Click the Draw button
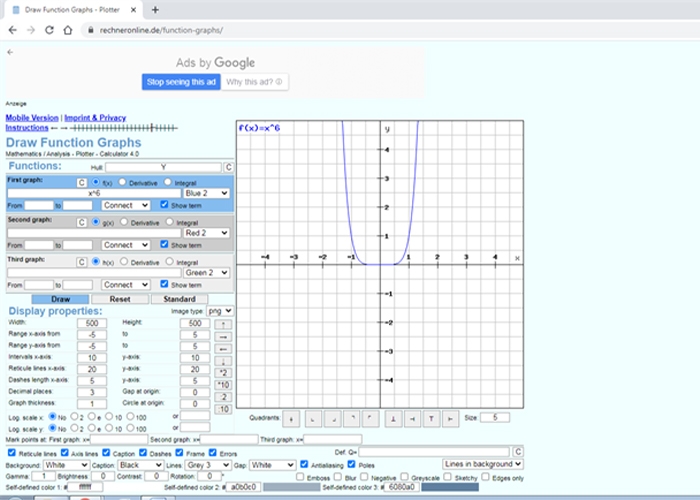This screenshot has width=700, height=500. click(x=61, y=299)
